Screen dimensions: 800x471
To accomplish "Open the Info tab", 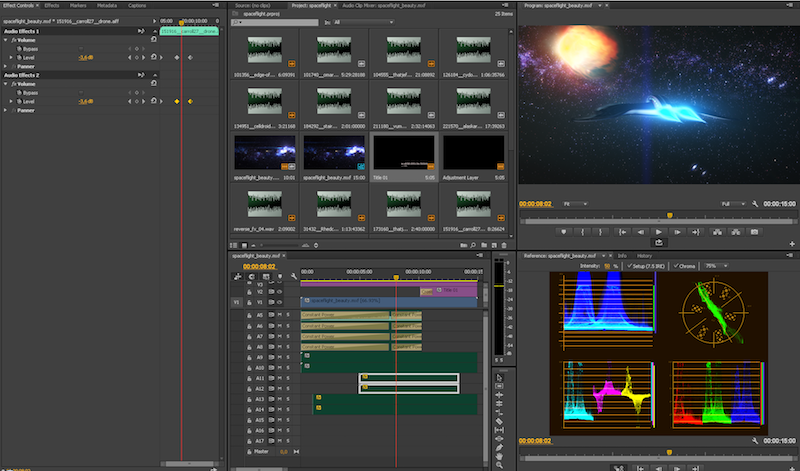I will [x=622, y=256].
